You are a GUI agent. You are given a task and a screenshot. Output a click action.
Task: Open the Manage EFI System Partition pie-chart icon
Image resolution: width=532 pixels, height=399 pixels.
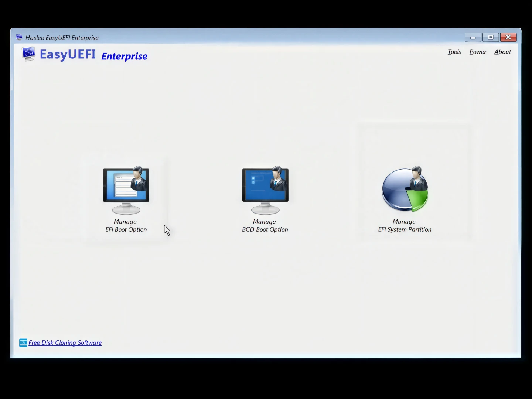point(405,189)
